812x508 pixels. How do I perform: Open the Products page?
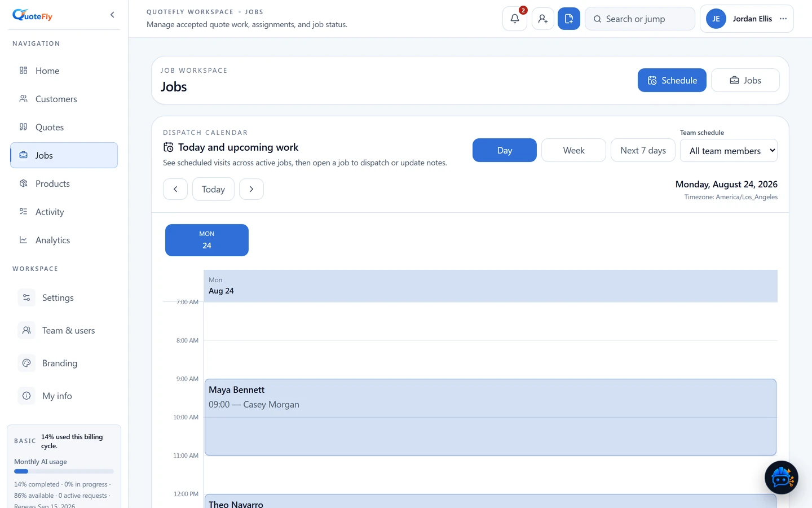[64, 183]
